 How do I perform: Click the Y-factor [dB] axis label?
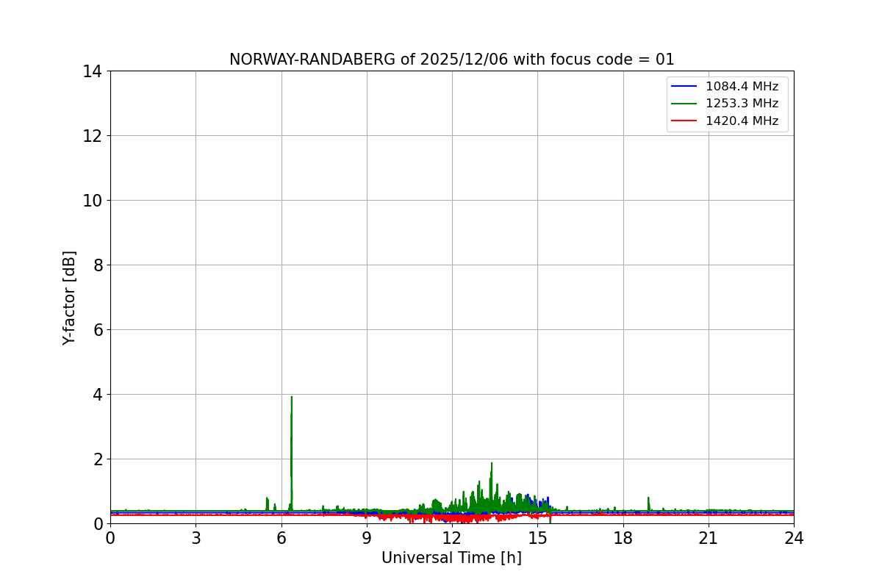tap(69, 298)
